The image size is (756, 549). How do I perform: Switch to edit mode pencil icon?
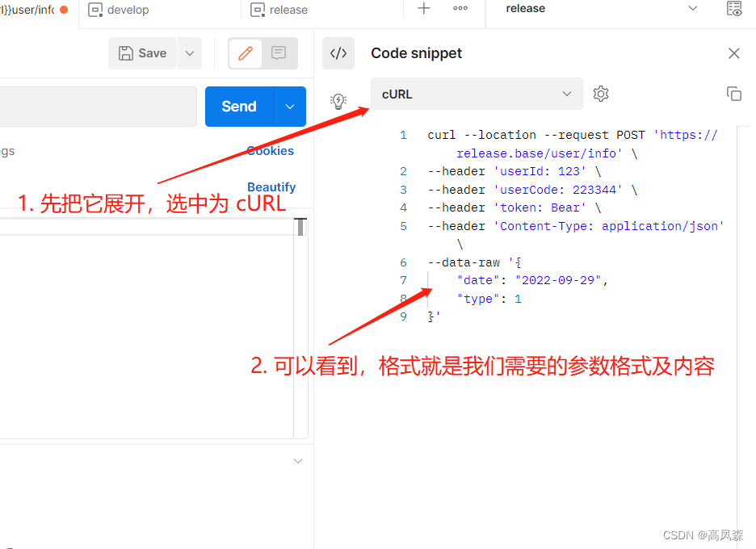(x=246, y=53)
